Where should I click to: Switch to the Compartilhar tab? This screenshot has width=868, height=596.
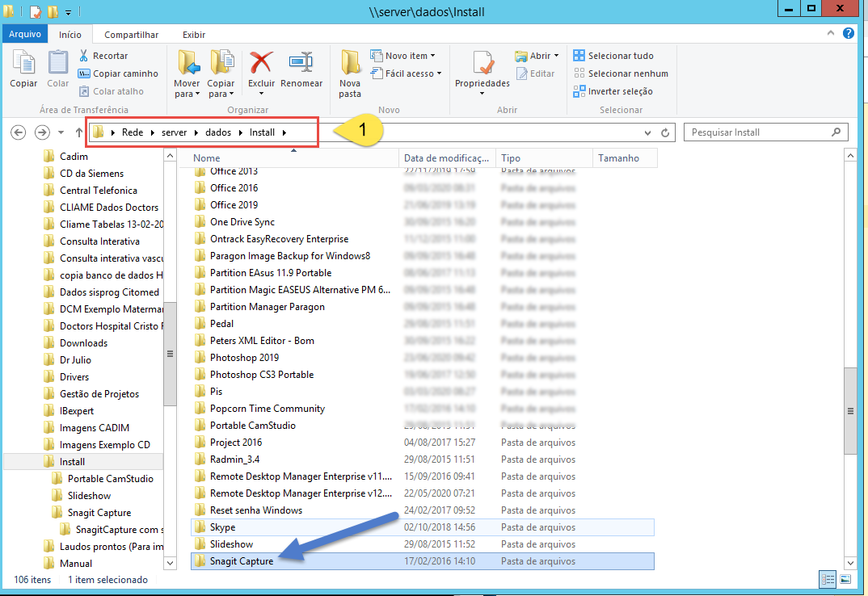pos(131,34)
